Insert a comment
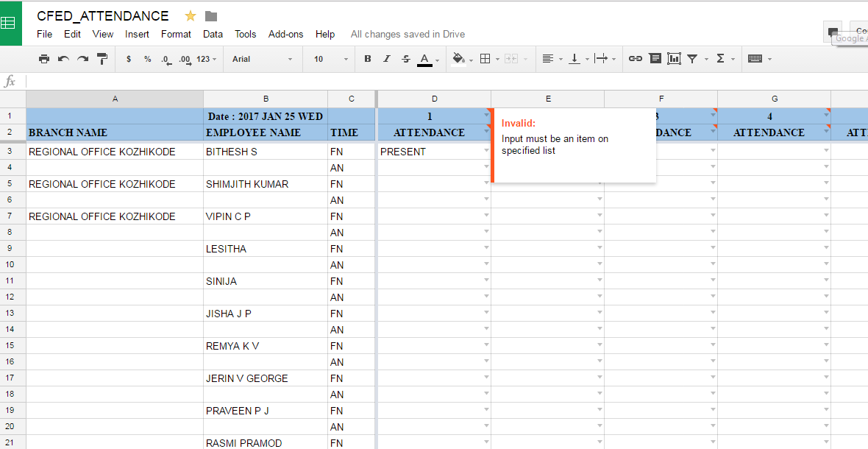Image resolution: width=868 pixels, height=449 pixels. [654, 59]
